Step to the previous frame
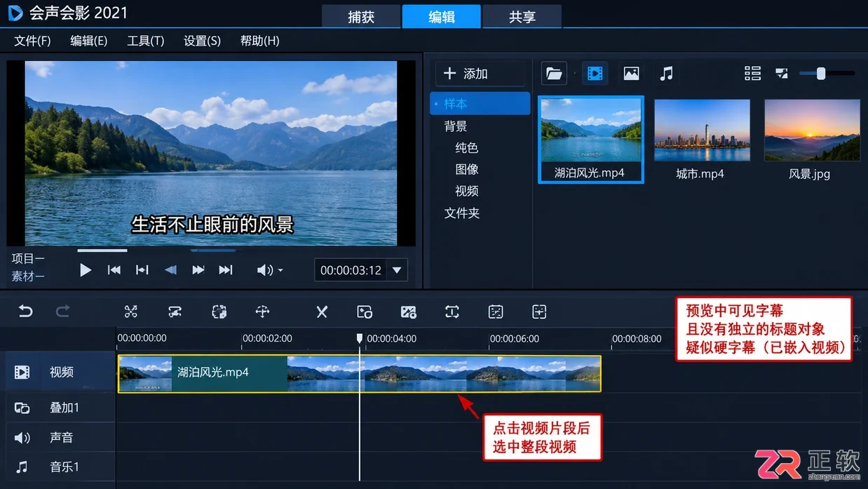The image size is (868, 489). [x=142, y=270]
